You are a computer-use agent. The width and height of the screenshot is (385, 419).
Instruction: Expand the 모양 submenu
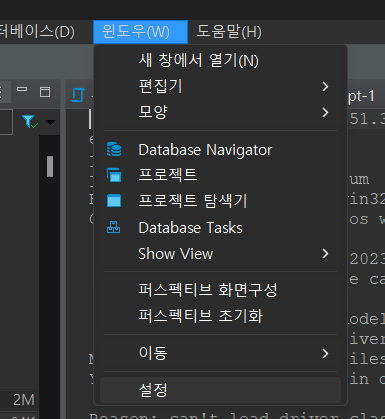(220, 112)
